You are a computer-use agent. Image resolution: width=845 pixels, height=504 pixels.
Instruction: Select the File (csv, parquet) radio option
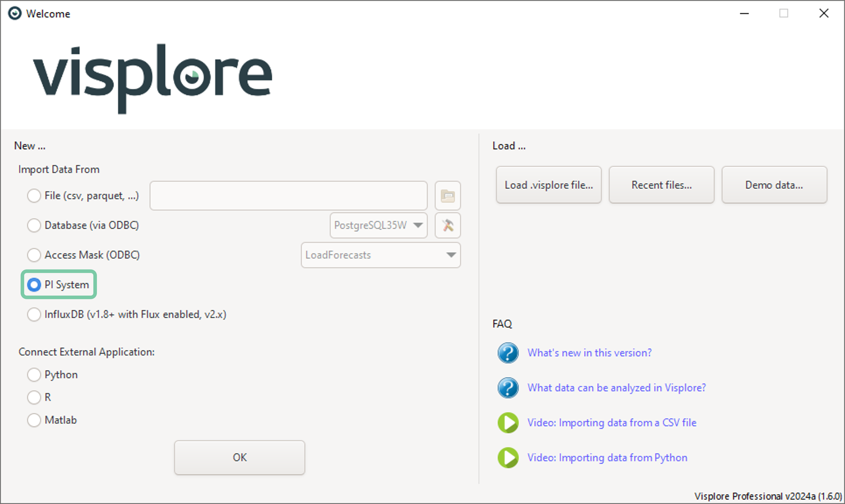pyautogui.click(x=34, y=196)
